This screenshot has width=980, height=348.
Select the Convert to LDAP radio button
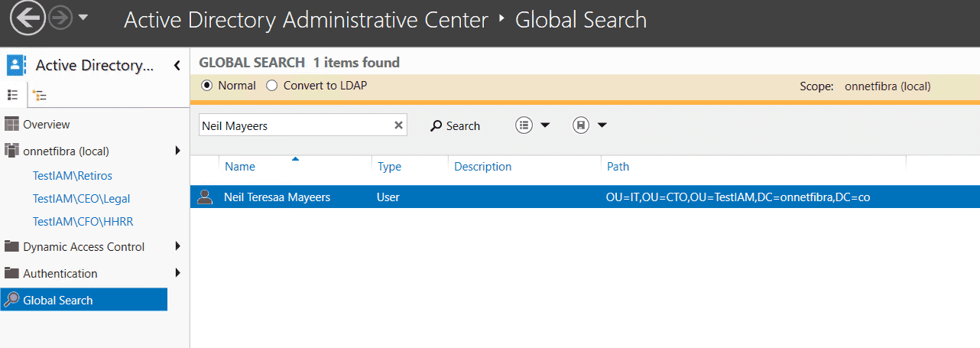(271, 86)
